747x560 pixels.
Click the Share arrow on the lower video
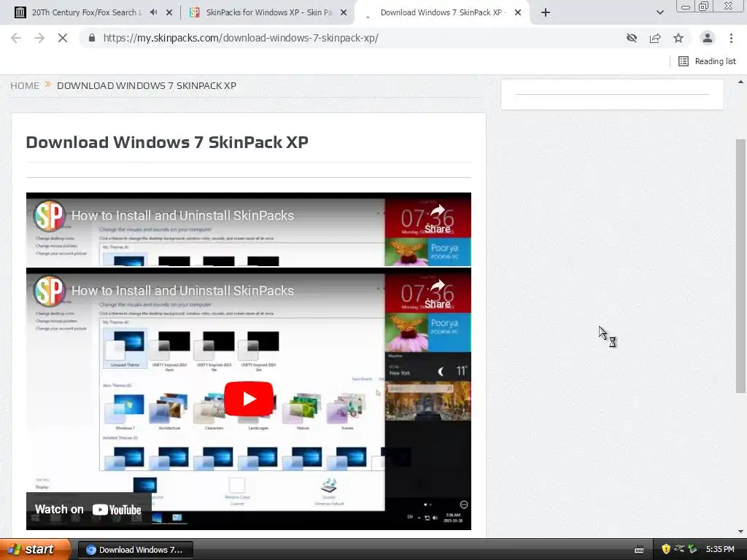tap(438, 295)
